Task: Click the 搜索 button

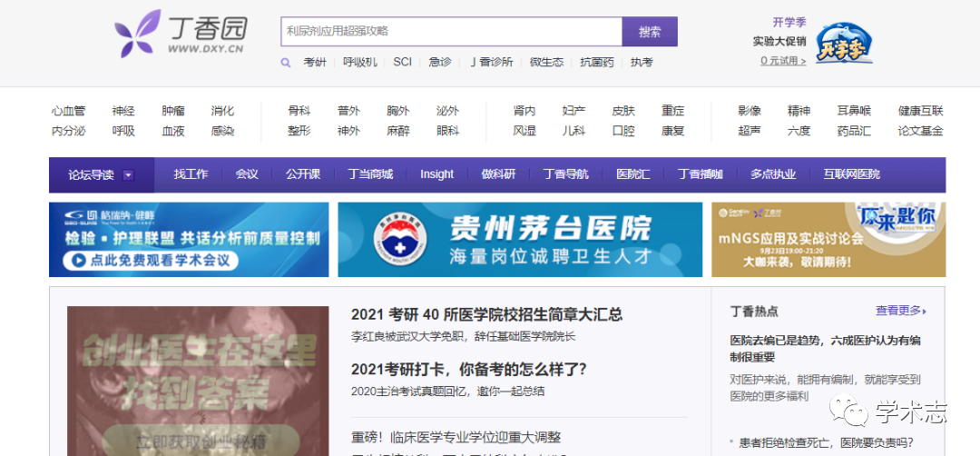Action: coord(650,31)
